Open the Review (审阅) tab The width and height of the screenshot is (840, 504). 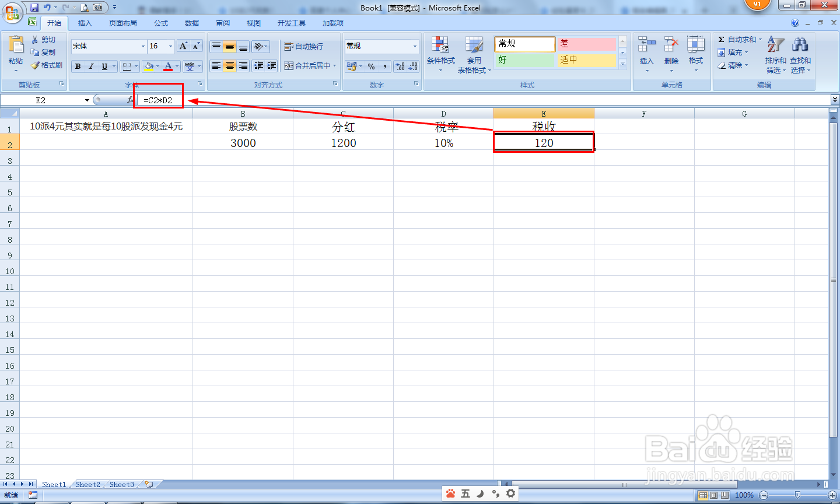point(223,23)
